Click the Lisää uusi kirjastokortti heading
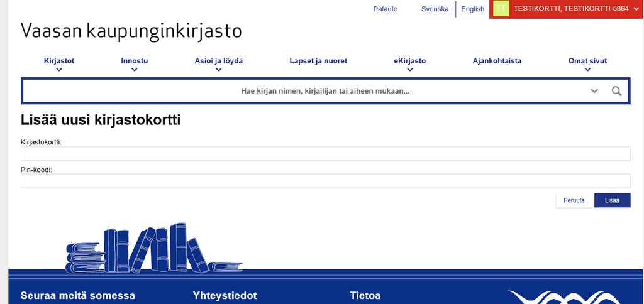The image size is (644, 304). click(x=101, y=120)
